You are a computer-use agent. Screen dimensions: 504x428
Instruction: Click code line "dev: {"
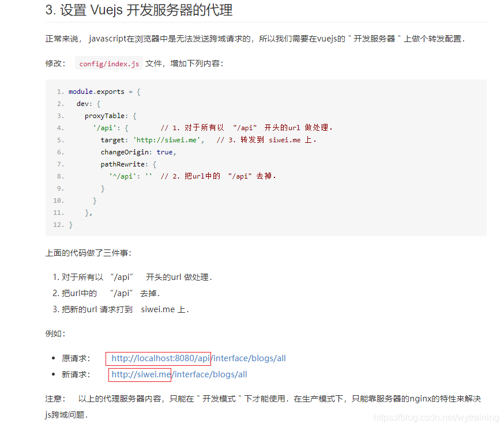88,104
